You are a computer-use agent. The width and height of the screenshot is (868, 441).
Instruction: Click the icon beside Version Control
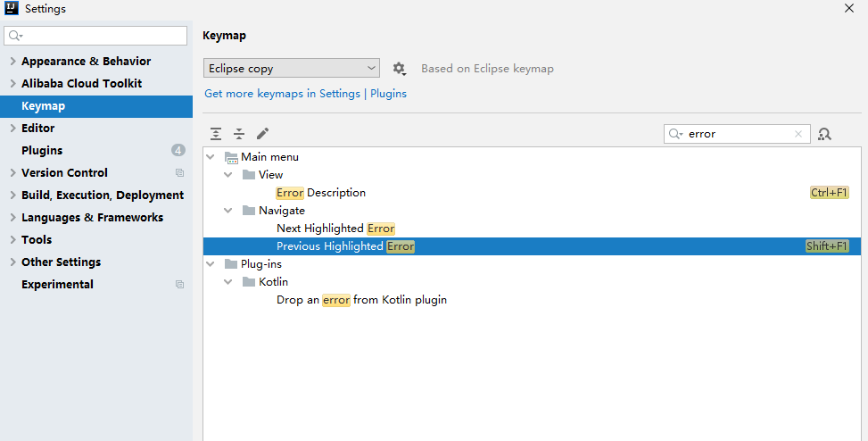pyautogui.click(x=179, y=173)
